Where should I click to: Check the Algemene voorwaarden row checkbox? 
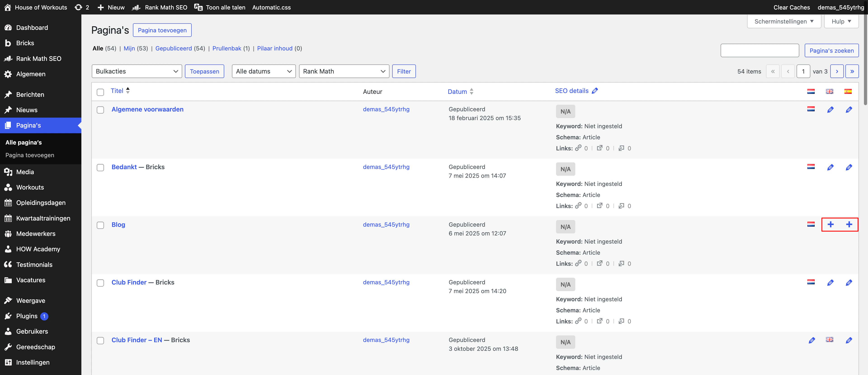[100, 110]
